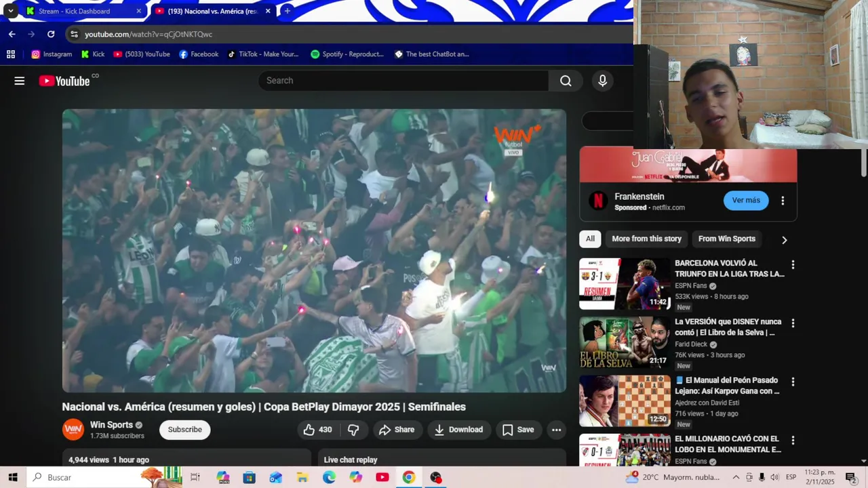The image size is (868, 488).
Task: Share the Nacional vs. América video
Action: point(397,430)
